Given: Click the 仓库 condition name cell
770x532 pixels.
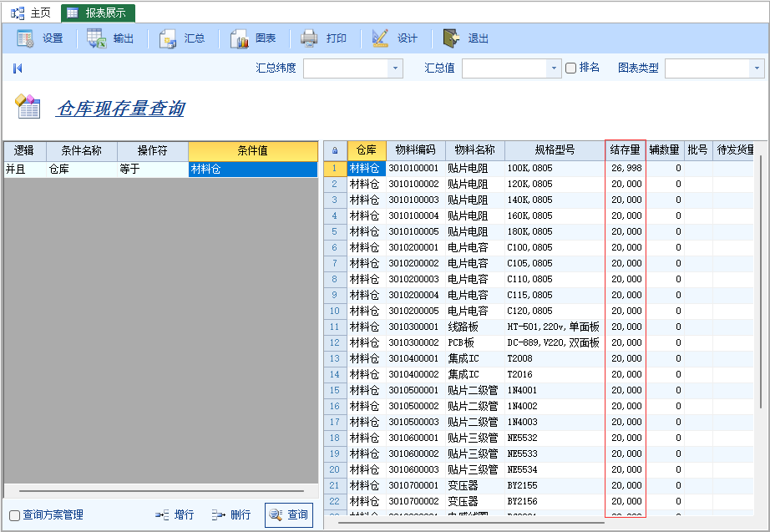Looking at the screenshot, I should (82, 170).
